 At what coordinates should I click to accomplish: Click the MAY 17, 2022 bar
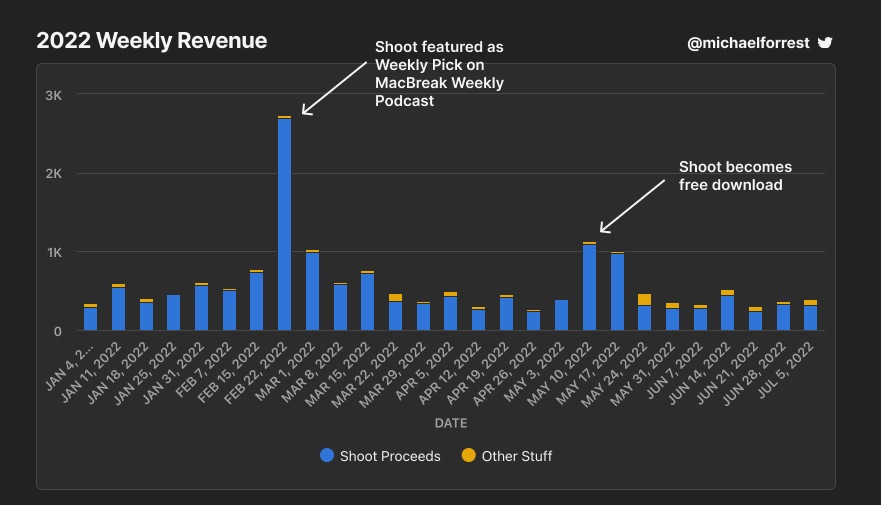tap(617, 291)
